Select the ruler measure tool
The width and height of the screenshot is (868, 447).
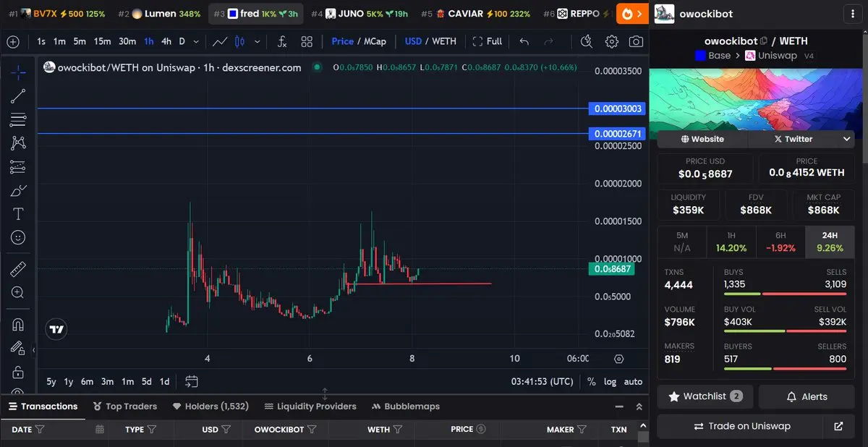[x=18, y=270]
